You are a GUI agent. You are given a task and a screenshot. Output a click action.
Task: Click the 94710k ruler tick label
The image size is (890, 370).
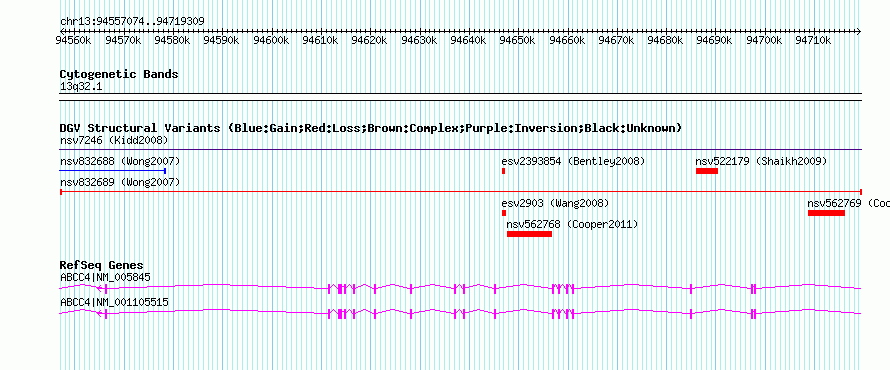pyautogui.click(x=813, y=40)
